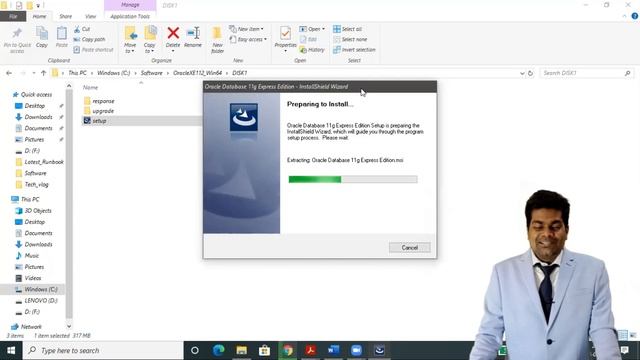This screenshot has height=360, width=640.
Task: Sort by the Name column header
Action: coord(91,87)
